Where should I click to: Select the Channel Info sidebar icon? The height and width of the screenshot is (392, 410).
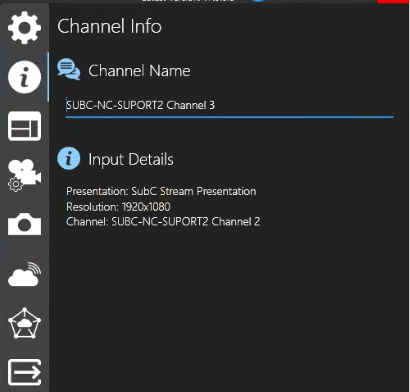[x=24, y=77]
